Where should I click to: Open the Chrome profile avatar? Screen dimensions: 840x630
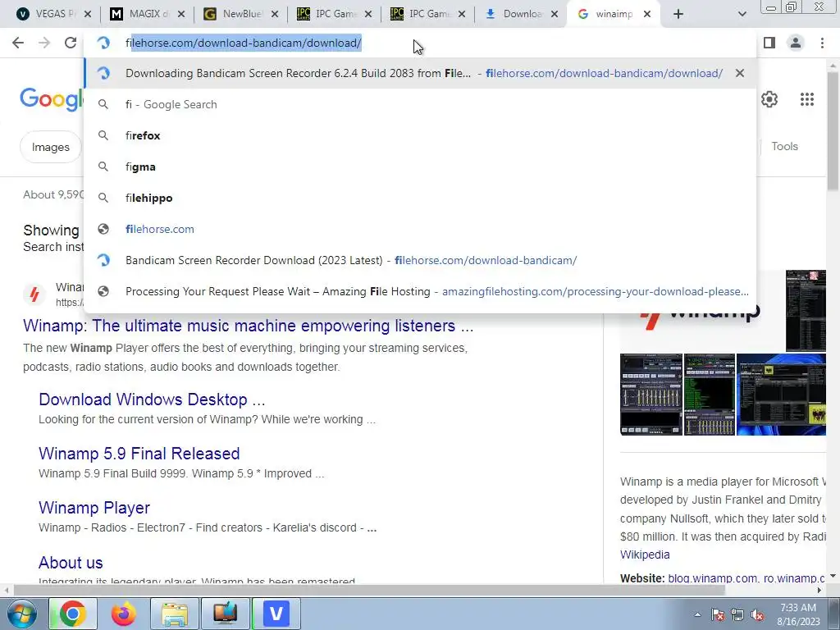click(796, 43)
